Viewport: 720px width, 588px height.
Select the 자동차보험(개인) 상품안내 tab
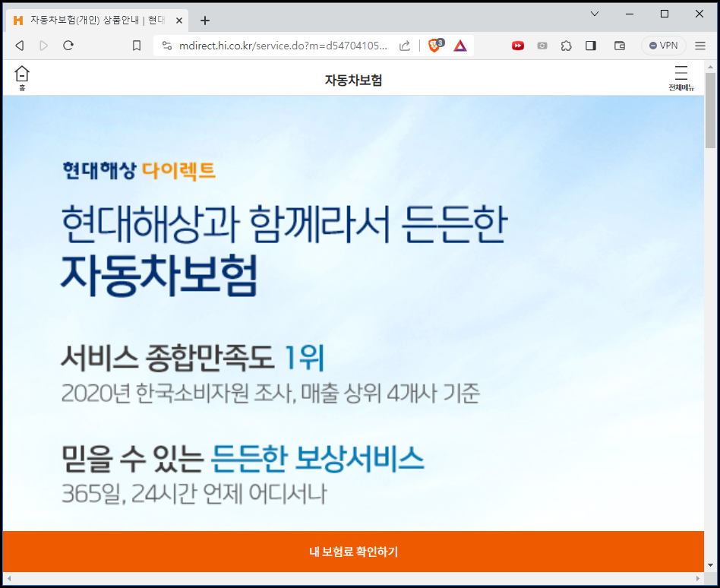(x=97, y=21)
